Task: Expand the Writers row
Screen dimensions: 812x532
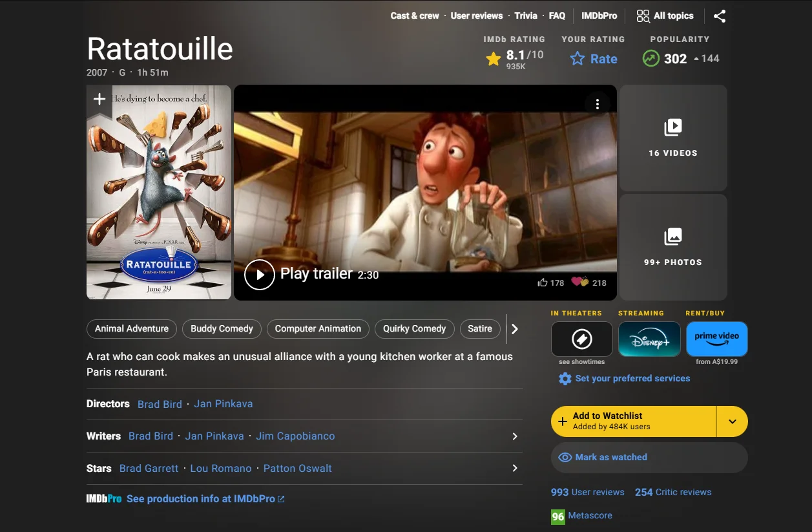Action: click(514, 436)
